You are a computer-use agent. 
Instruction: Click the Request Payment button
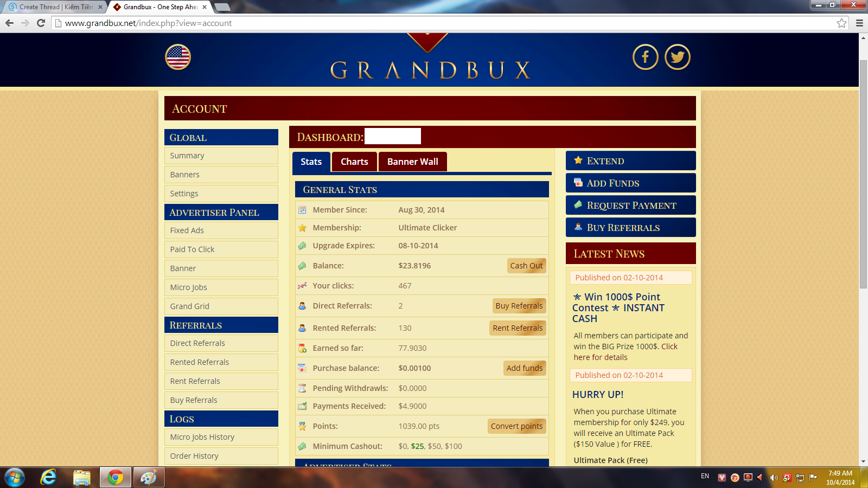point(631,205)
